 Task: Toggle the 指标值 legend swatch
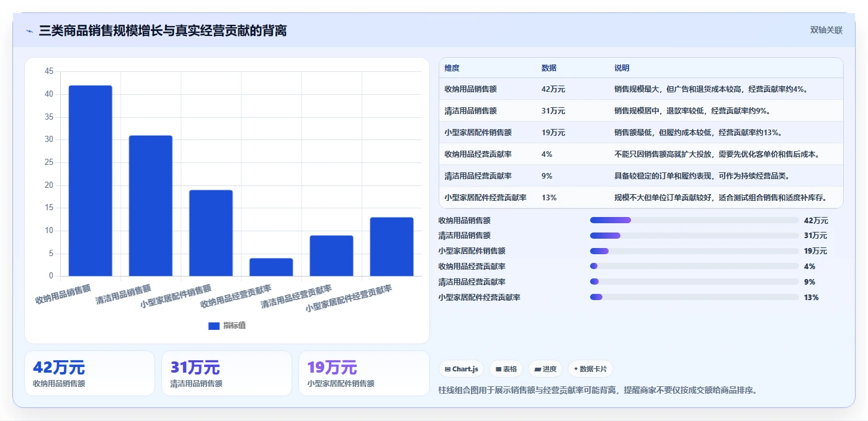pyautogui.click(x=214, y=326)
